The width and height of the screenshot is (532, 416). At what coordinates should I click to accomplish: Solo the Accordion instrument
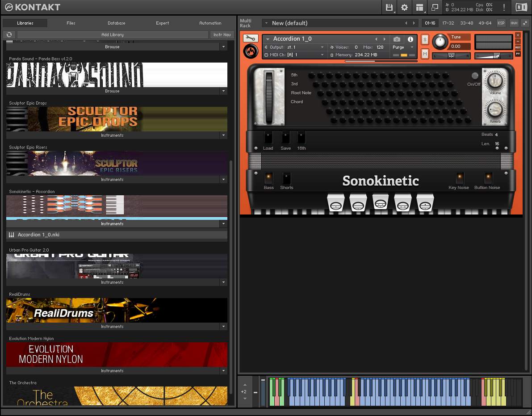tap(425, 40)
